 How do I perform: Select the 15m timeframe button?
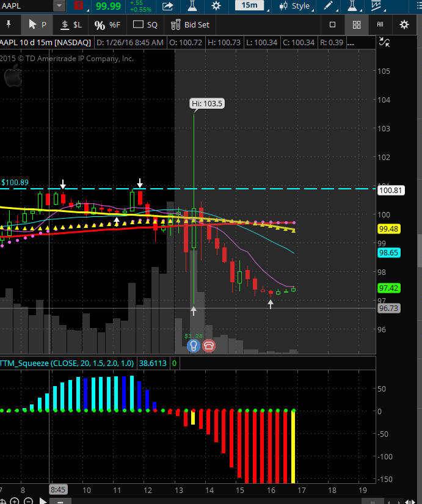tap(249, 6)
